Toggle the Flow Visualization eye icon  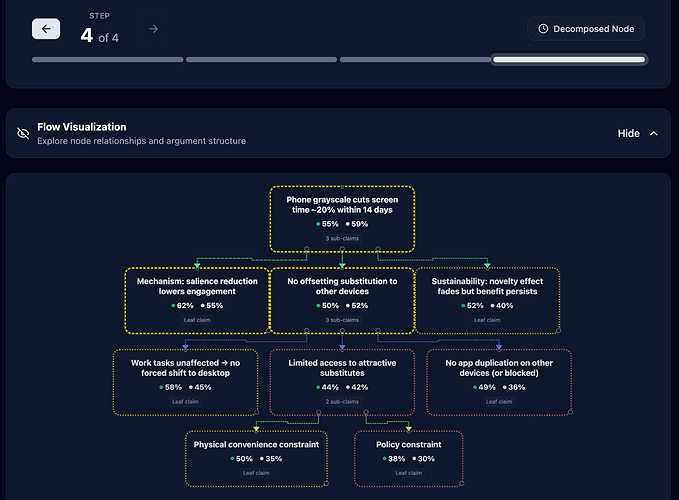click(x=23, y=133)
